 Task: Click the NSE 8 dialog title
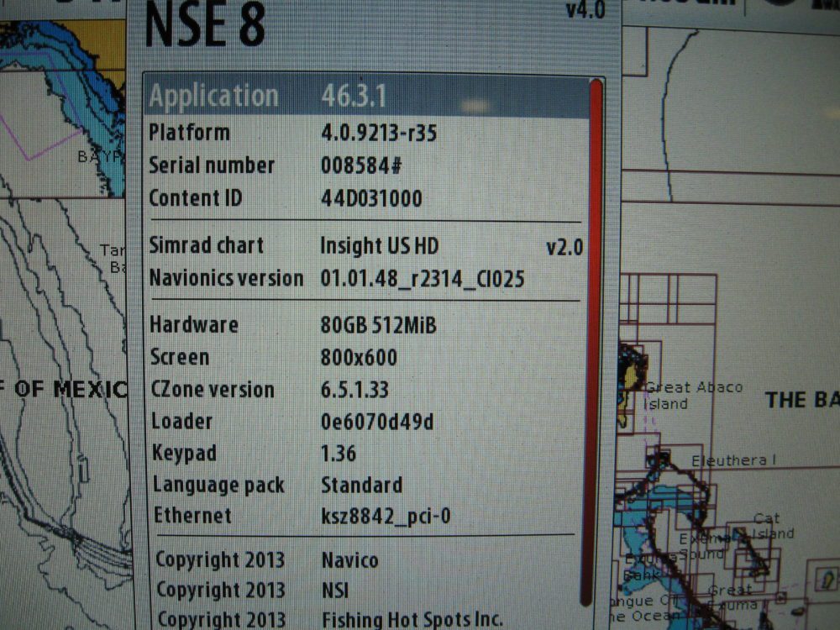205,24
